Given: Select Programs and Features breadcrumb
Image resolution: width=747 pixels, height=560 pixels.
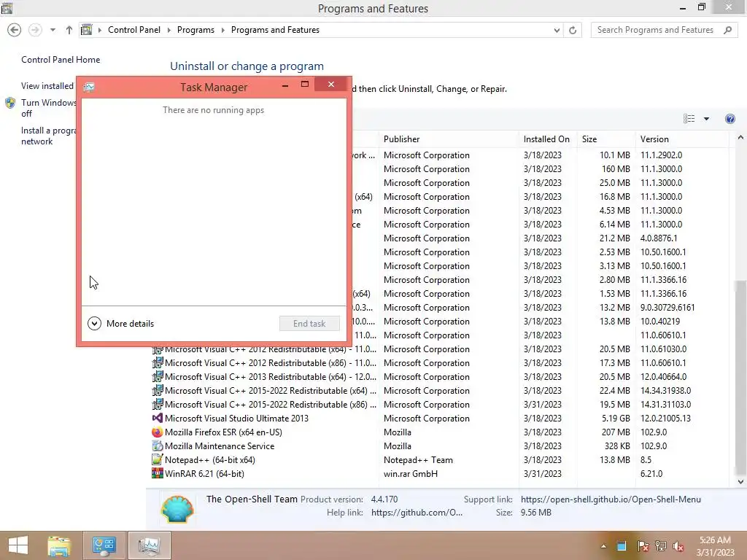Looking at the screenshot, I should (x=275, y=30).
